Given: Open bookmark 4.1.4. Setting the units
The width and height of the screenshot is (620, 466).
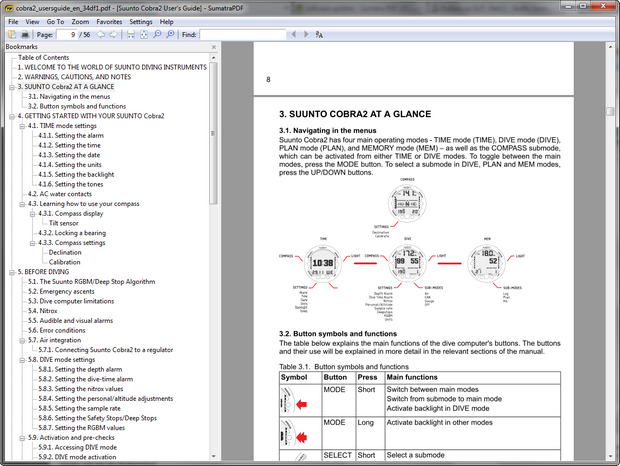Looking at the screenshot, I should tap(70, 165).
